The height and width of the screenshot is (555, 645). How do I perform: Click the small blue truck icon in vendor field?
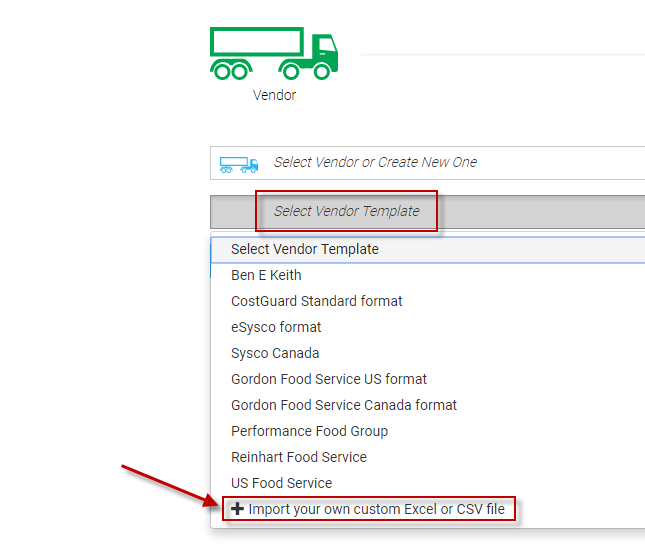pyautogui.click(x=239, y=163)
